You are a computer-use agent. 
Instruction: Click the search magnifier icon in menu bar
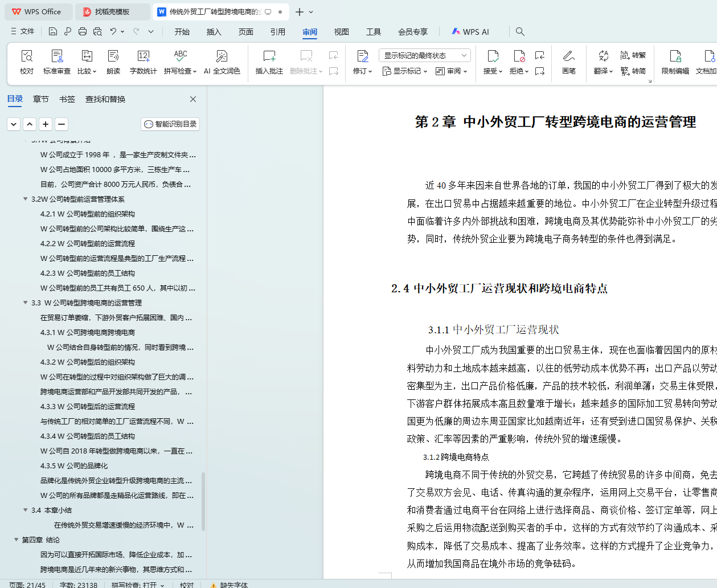pos(520,32)
